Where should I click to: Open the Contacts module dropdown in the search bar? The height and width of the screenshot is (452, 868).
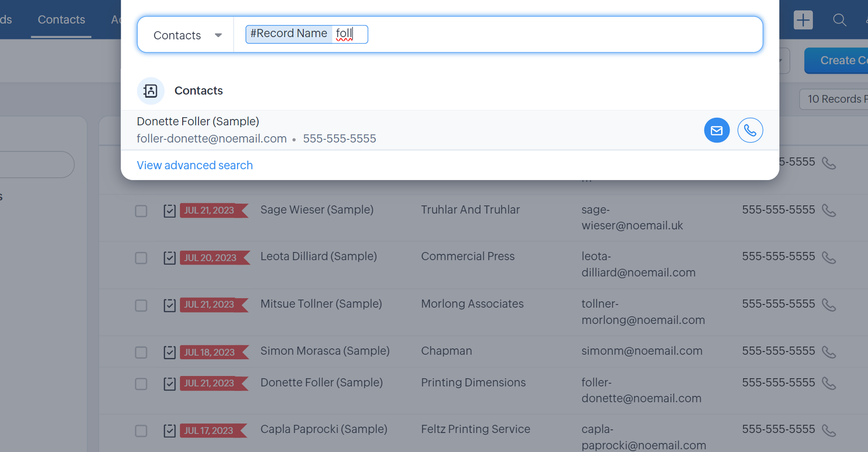(187, 35)
